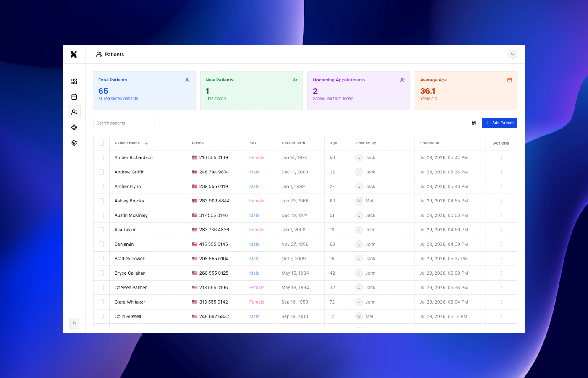This screenshot has width=588, height=378.
Task: Click the Average Age card calendar icon
Action: click(509, 80)
